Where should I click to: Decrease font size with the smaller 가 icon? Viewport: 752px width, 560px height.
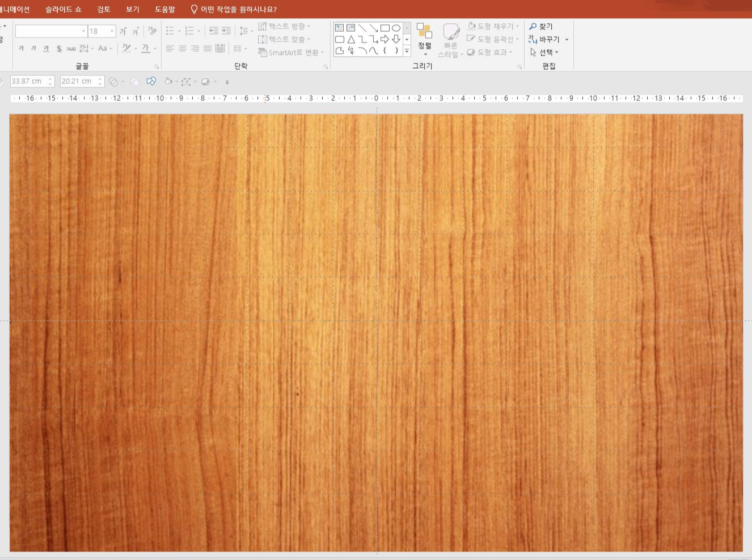[x=136, y=31]
